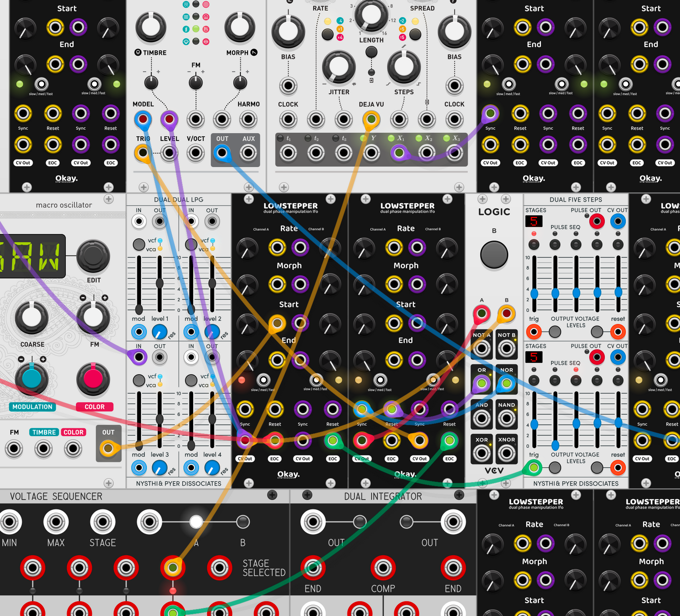The width and height of the screenshot is (680, 616).
Task: Click the TIMBRE label input jack on macro oscillator
Action: [x=44, y=449]
